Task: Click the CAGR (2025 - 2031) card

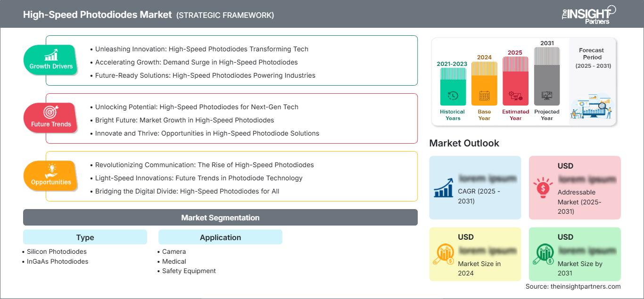Action: pyautogui.click(x=475, y=187)
